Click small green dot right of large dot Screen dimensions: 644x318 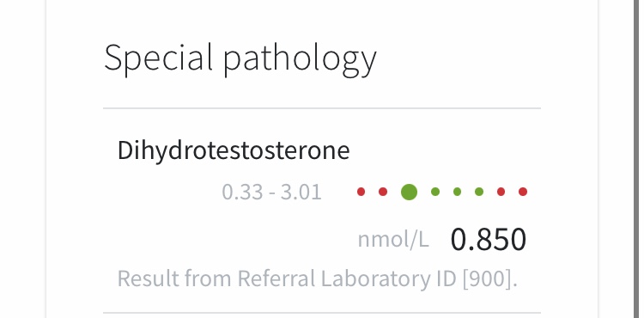point(435,192)
